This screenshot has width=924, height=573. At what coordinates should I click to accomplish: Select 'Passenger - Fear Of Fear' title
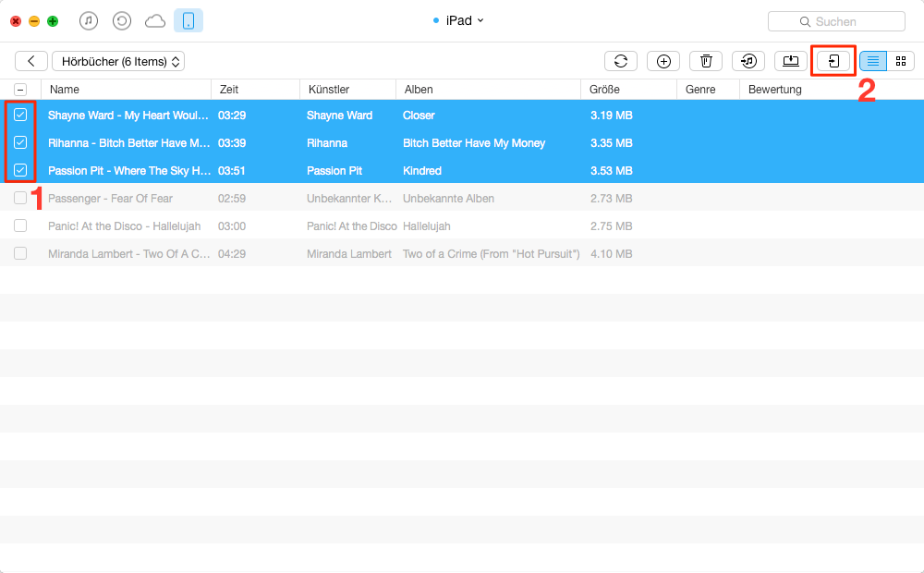(110, 199)
